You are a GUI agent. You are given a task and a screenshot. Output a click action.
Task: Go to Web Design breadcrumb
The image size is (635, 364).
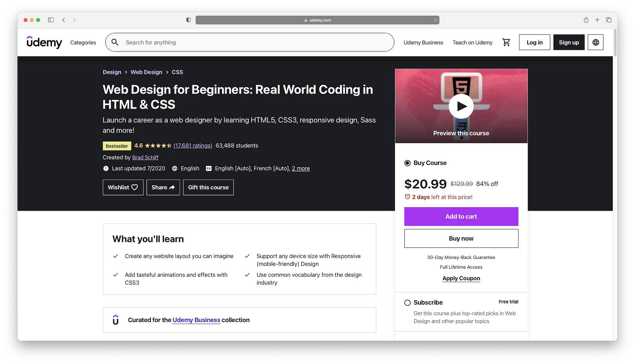point(146,72)
